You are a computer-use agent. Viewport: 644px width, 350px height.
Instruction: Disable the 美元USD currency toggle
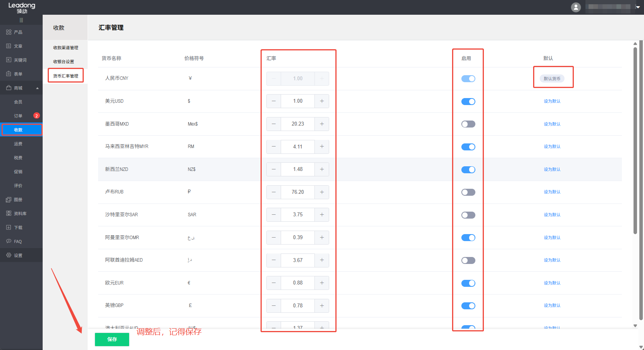[x=468, y=102]
